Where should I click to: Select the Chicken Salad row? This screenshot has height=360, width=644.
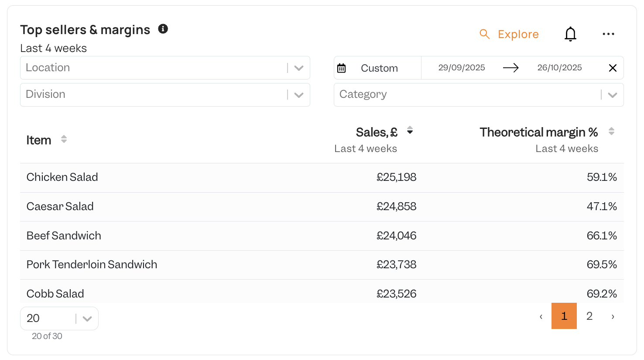[322, 177]
